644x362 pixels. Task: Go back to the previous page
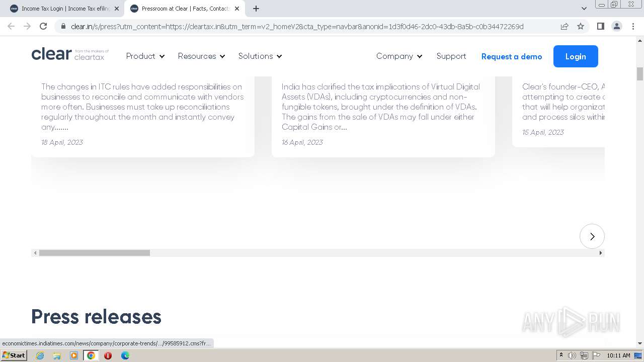(11, 26)
